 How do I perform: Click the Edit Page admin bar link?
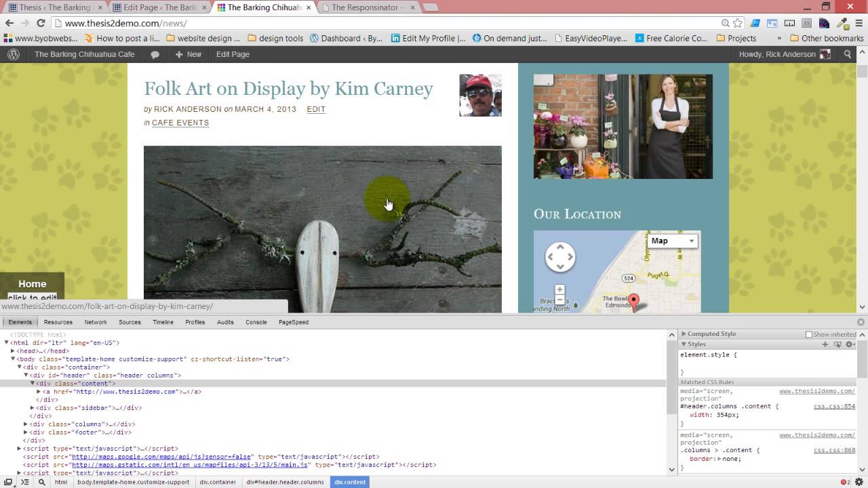(x=233, y=54)
